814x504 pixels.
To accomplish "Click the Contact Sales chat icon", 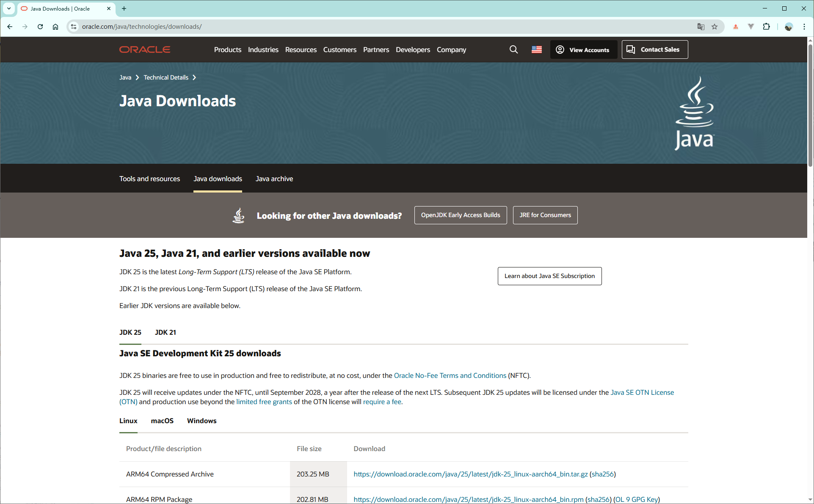I will (x=631, y=50).
